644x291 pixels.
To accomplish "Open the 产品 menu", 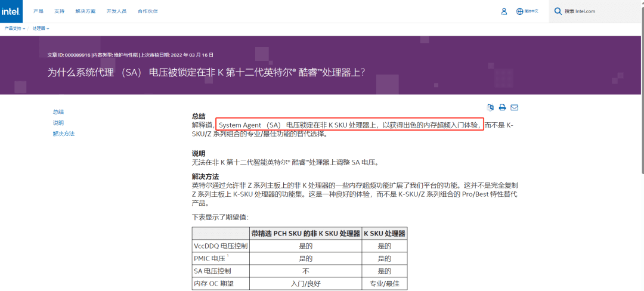I will pos(38,11).
